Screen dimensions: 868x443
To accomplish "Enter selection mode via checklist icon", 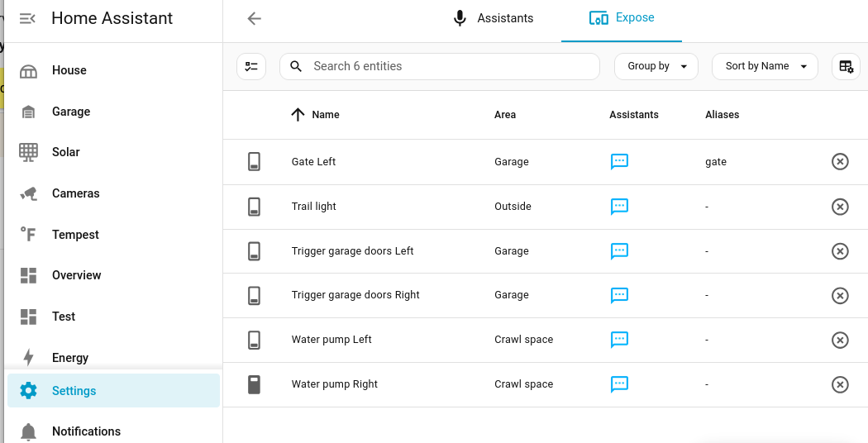I will [251, 66].
